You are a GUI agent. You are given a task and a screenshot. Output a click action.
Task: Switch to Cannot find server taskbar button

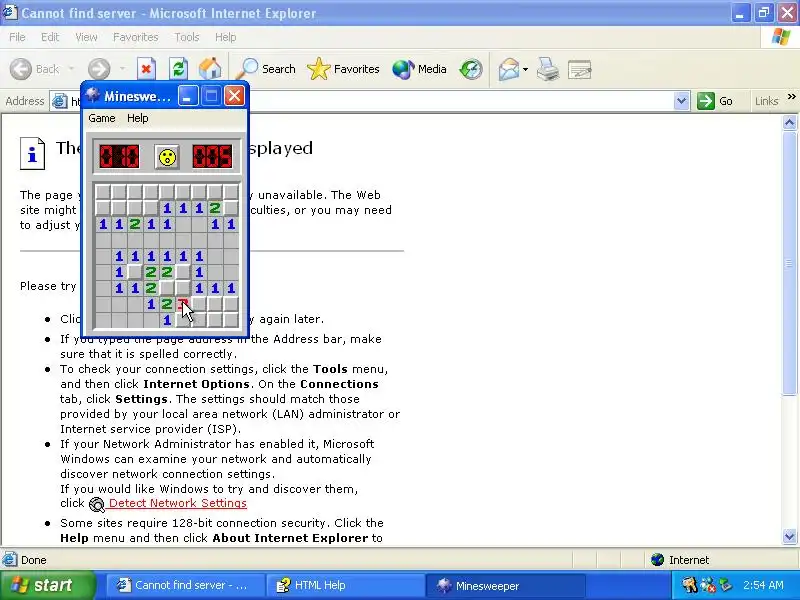(185, 585)
